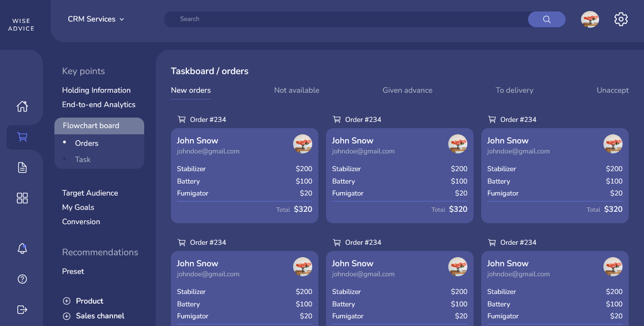Open notifications via the bell icon
The width and height of the screenshot is (644, 326).
(22, 248)
